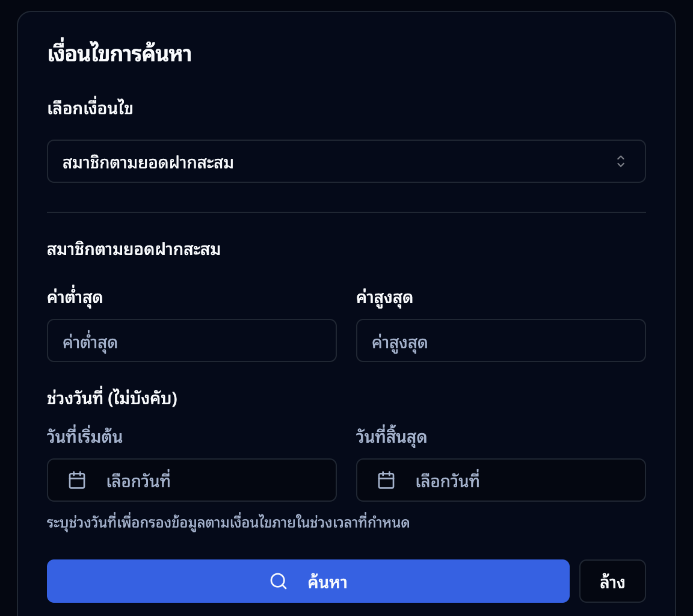
Task: Click ล้าง to clear the form
Action: tap(612, 581)
